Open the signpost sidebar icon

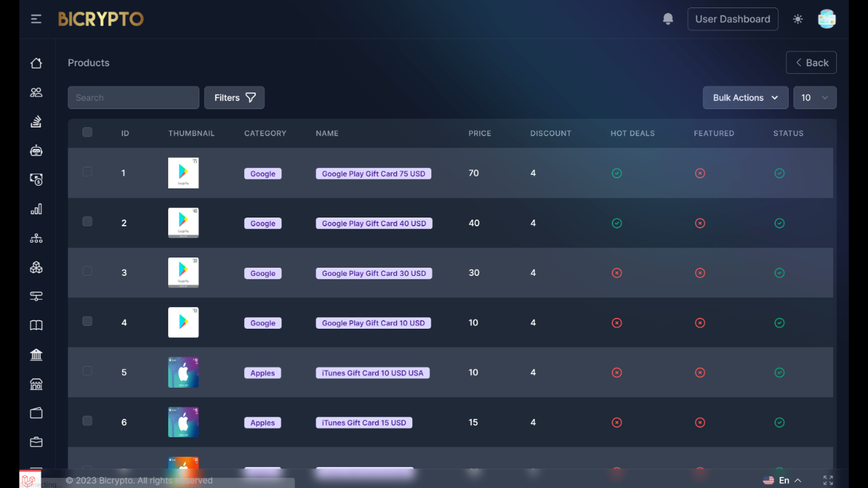point(37,296)
